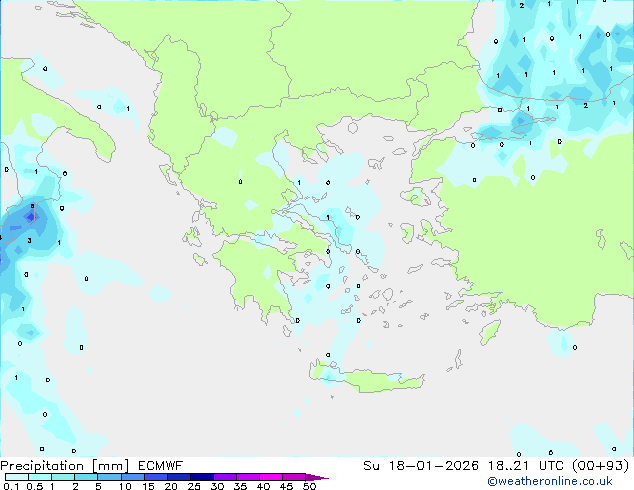Click the 'Su' weekday abbreviation

coord(371,466)
